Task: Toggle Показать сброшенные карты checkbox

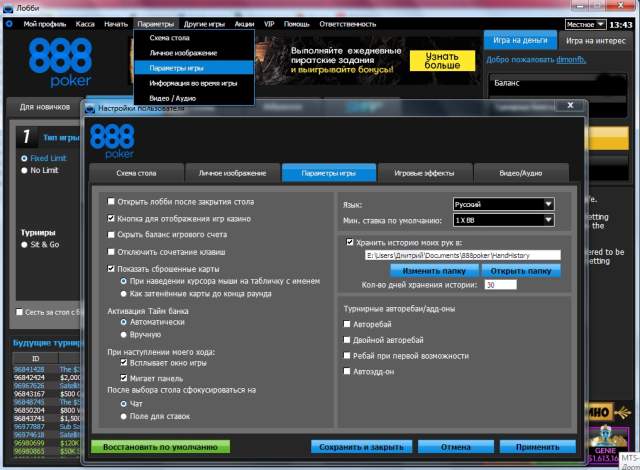Action: point(111,268)
